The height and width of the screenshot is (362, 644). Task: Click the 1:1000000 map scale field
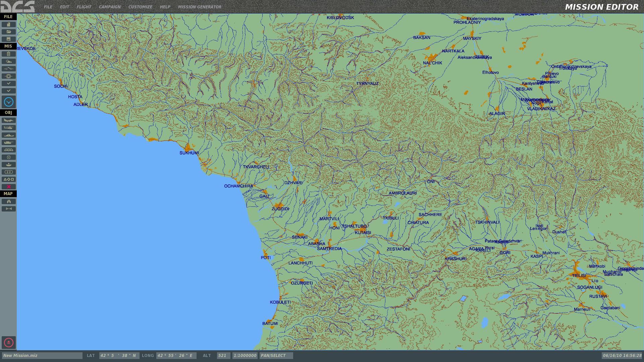tap(245, 356)
